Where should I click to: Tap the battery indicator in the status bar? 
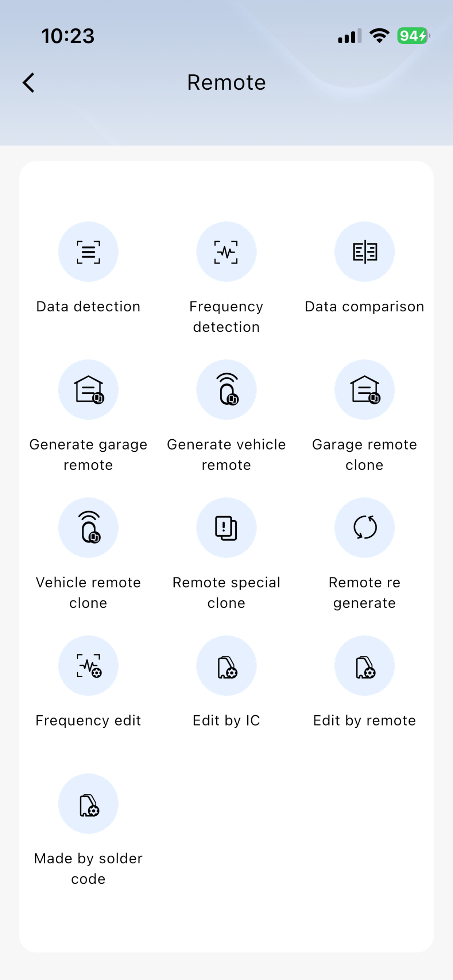pos(413,36)
